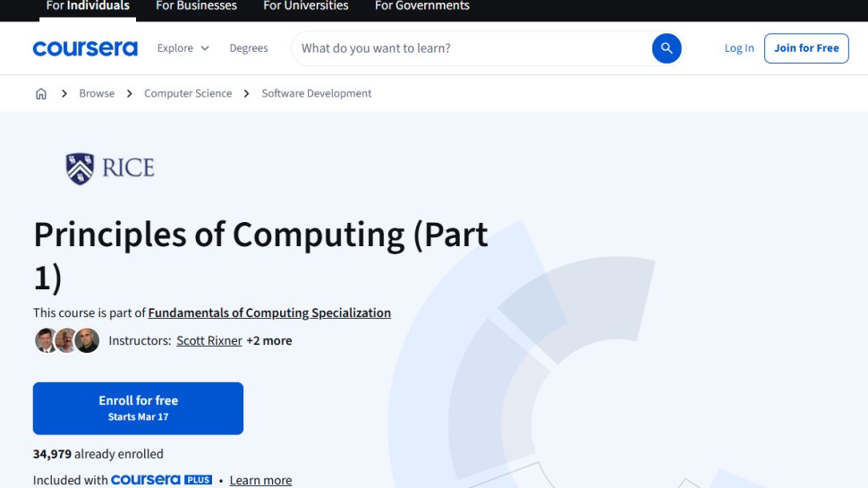
Task: Click the Principles of Computing course title
Action: pyautogui.click(x=260, y=255)
